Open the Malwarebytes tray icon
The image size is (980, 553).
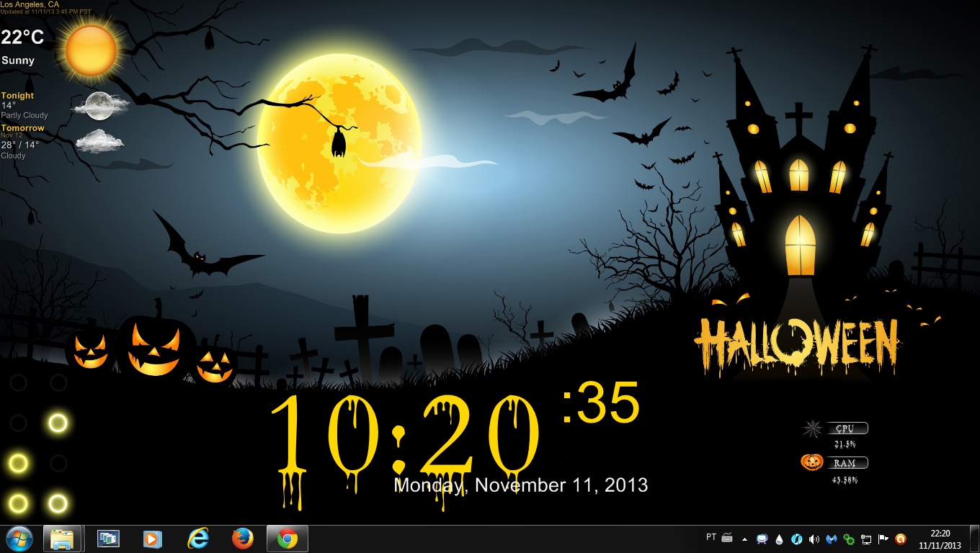click(x=832, y=539)
